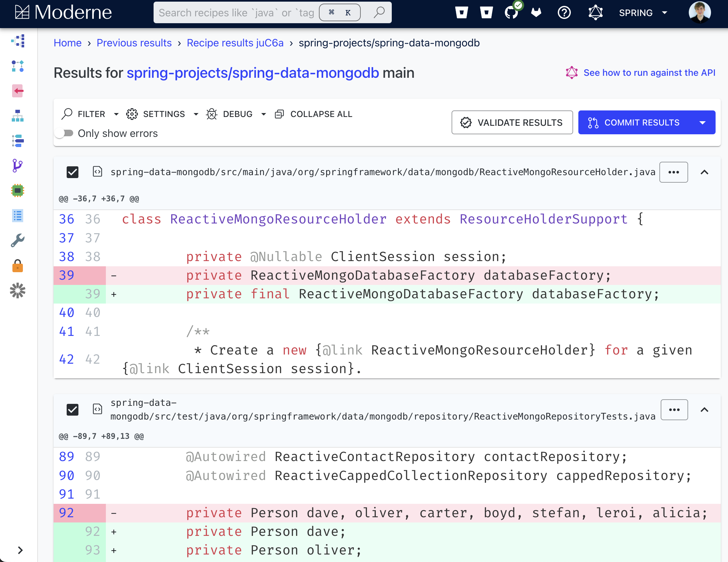
Task: Click the GraphQL icon in top bar
Action: (595, 13)
